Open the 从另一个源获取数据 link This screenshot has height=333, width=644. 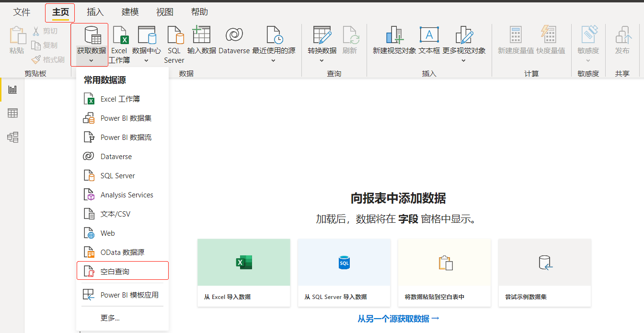(399, 319)
